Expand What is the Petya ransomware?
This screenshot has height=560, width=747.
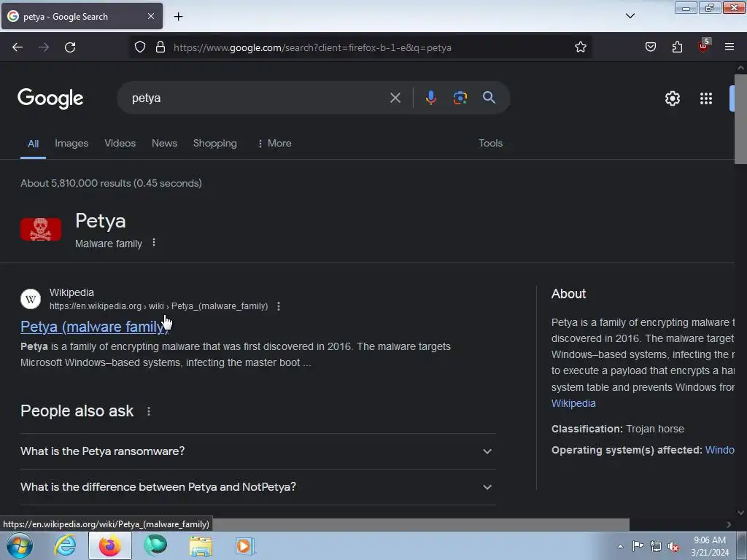point(258,451)
